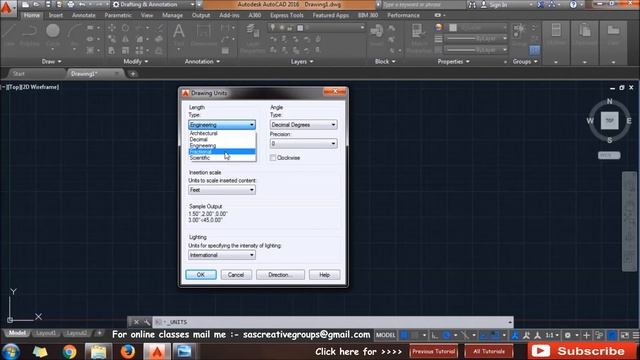Confirm Drawing Units with OK

(201, 275)
